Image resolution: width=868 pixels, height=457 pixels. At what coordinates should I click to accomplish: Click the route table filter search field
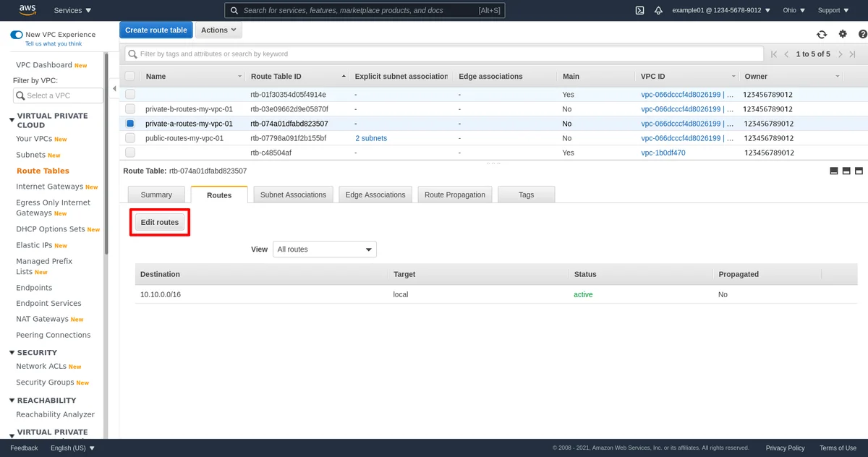tap(444, 54)
